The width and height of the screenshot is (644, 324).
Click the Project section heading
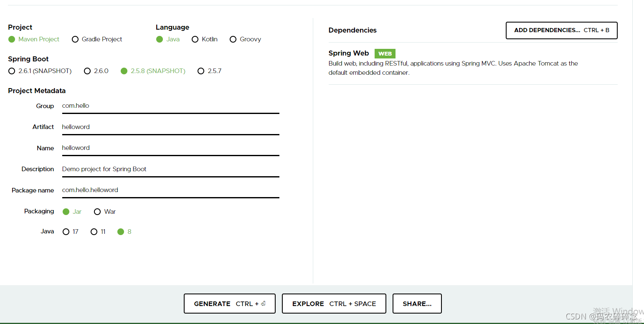click(x=20, y=27)
